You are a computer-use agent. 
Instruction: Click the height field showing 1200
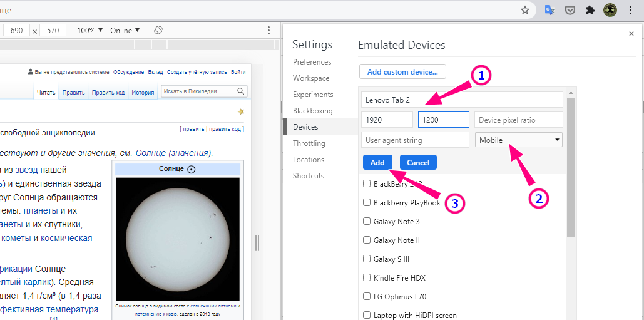tap(444, 120)
